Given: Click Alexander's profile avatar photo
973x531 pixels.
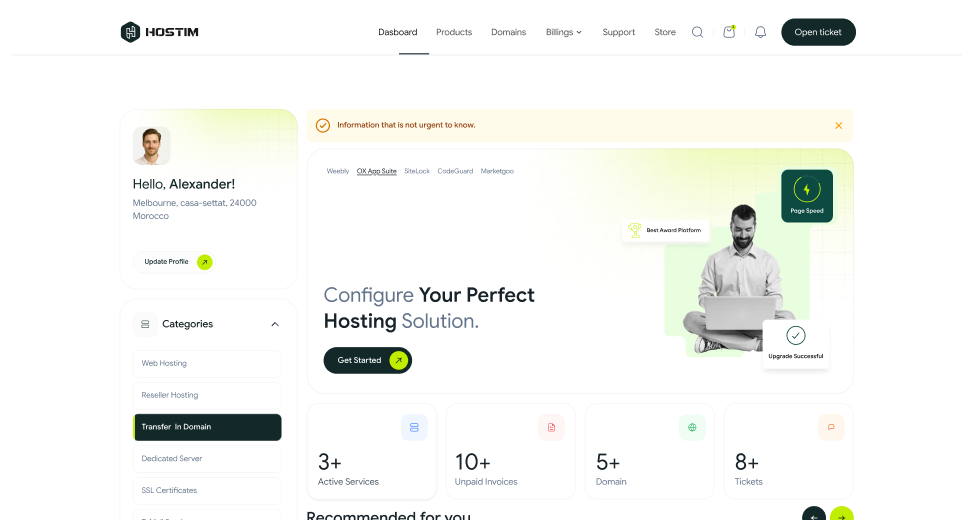Looking at the screenshot, I should [152, 145].
